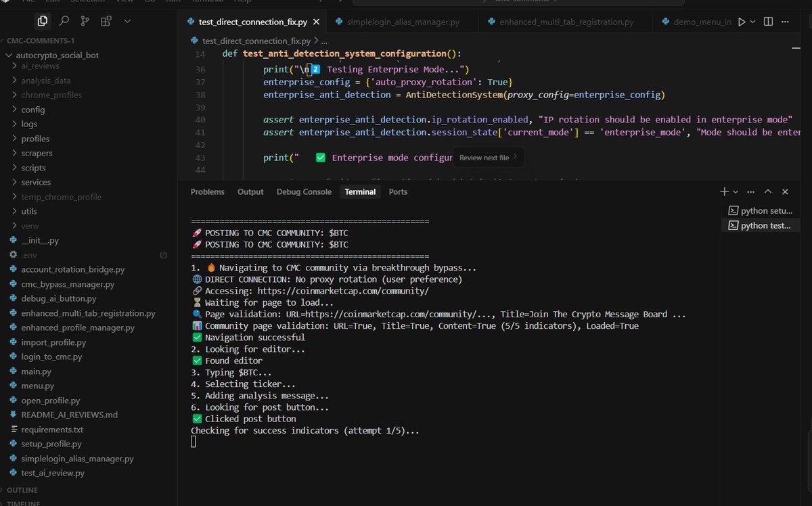This screenshot has width=812, height=506.
Task: Select the Terminal panel tab
Action: (360, 191)
